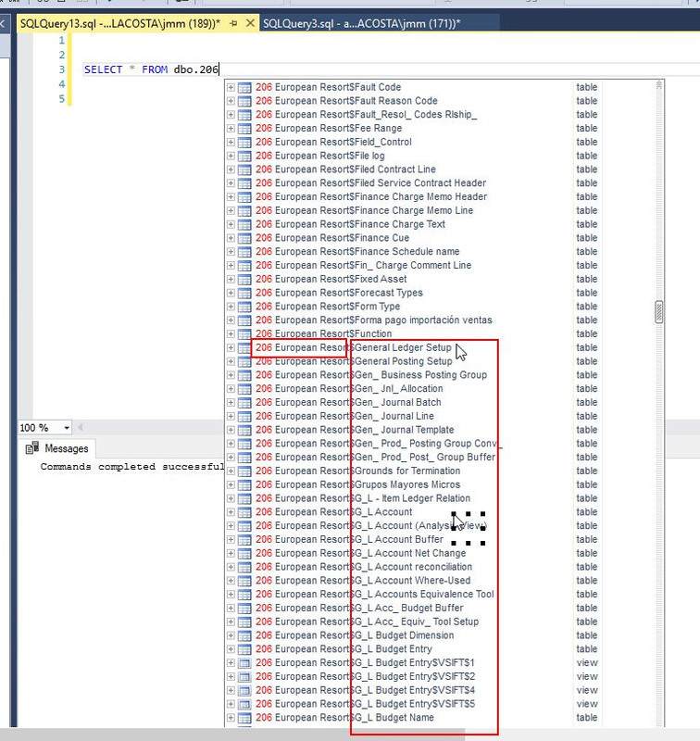Click table icon for Finance Charge Memo Header

[x=244, y=196]
